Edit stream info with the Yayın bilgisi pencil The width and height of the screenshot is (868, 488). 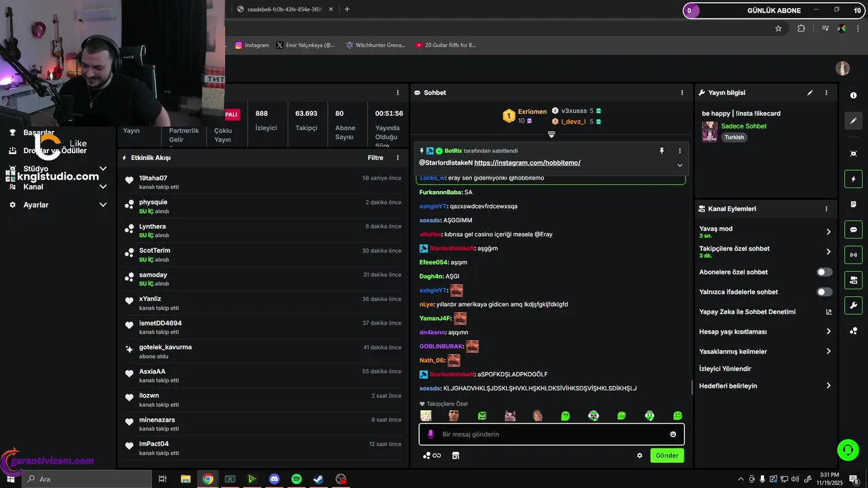810,93
